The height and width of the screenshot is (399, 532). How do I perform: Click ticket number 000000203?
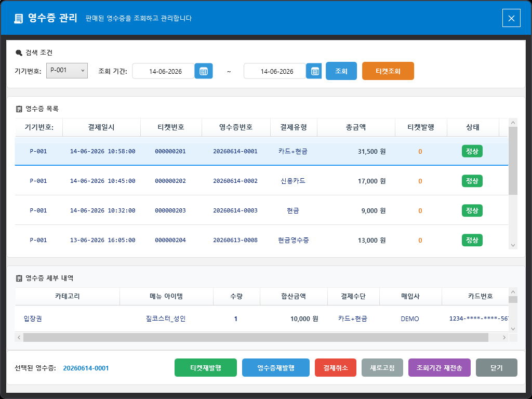point(170,210)
